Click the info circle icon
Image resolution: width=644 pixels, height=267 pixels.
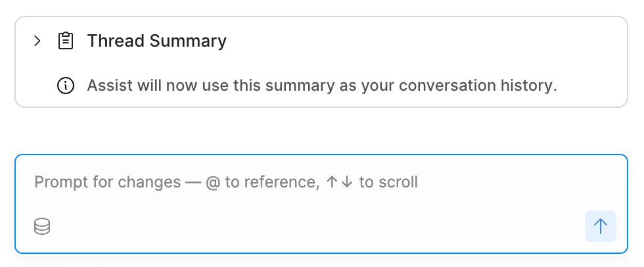click(66, 85)
